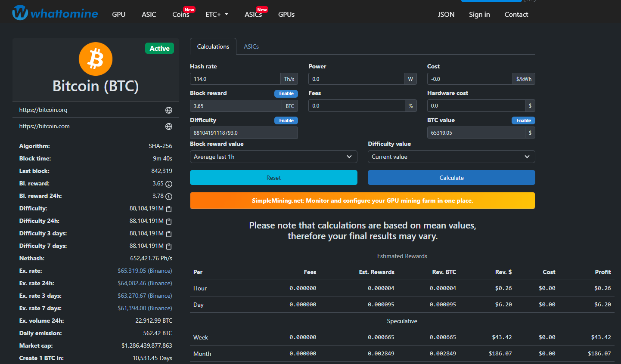Toggle the BTC value Enable switch

coord(523,121)
